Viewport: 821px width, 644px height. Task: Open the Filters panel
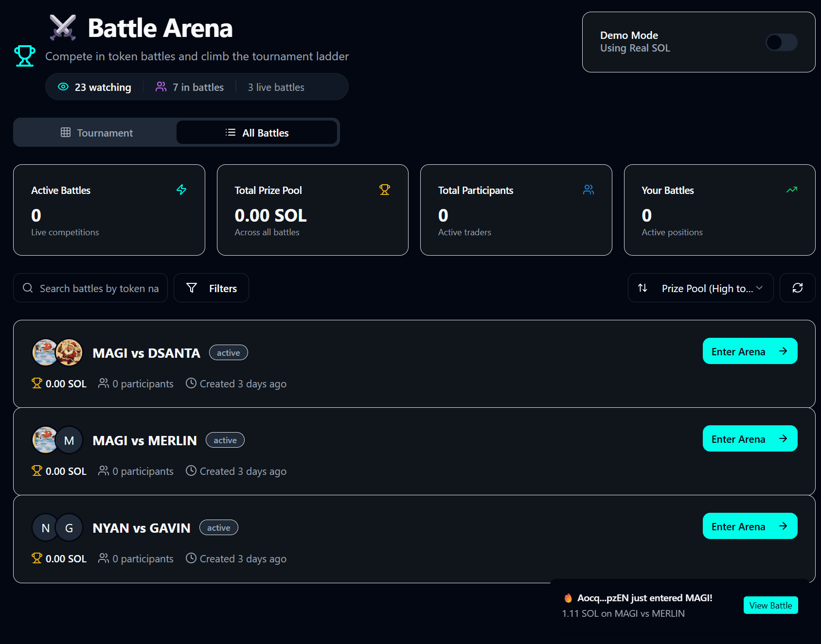coord(211,288)
